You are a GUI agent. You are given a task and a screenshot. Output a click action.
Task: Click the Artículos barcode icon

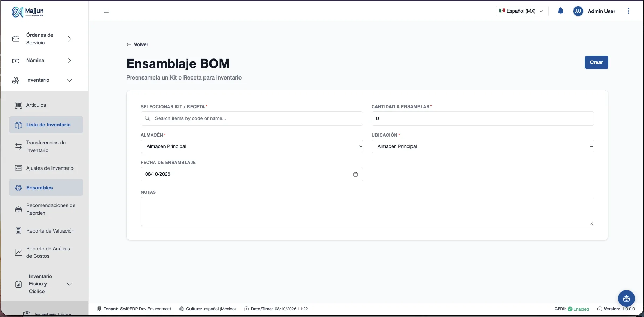19,105
